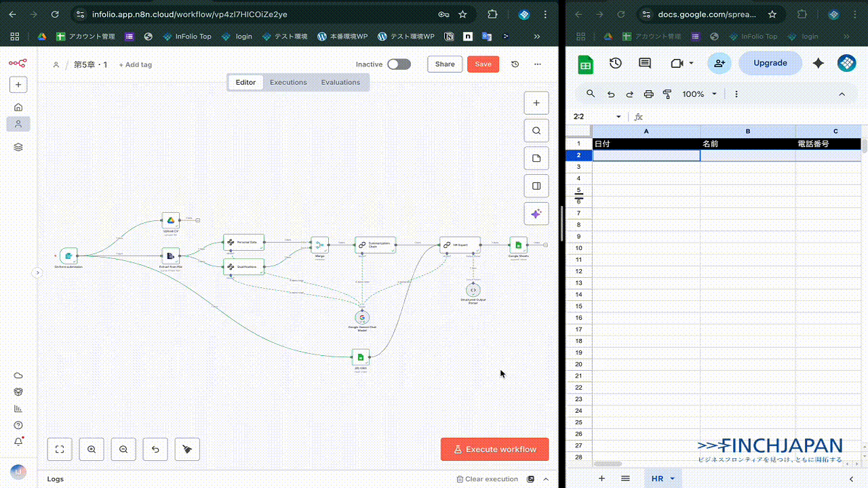Open the workflow history clock icon
Image resolution: width=868 pixels, height=488 pixels.
coord(515,64)
